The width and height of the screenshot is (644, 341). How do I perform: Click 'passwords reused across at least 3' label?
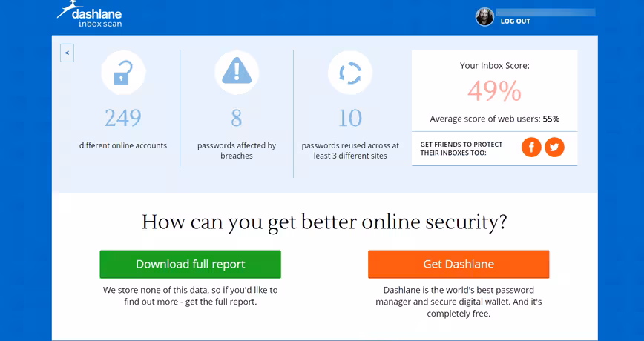tap(350, 150)
